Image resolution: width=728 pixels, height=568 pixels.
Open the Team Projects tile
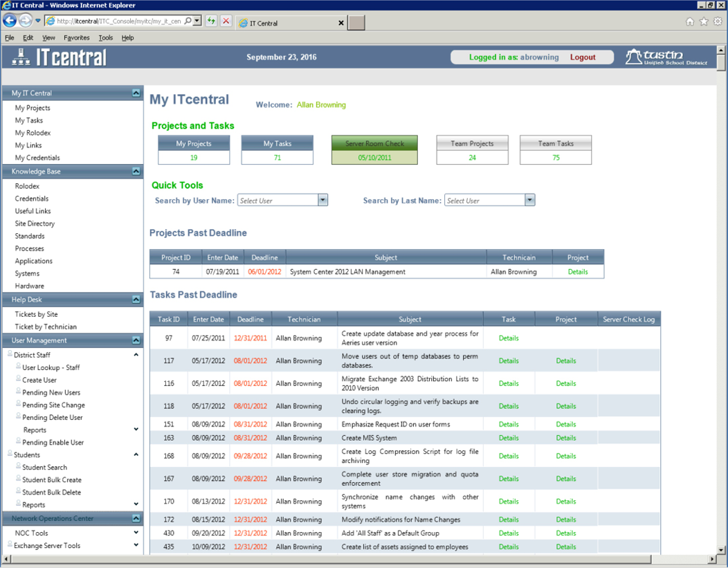(472, 150)
